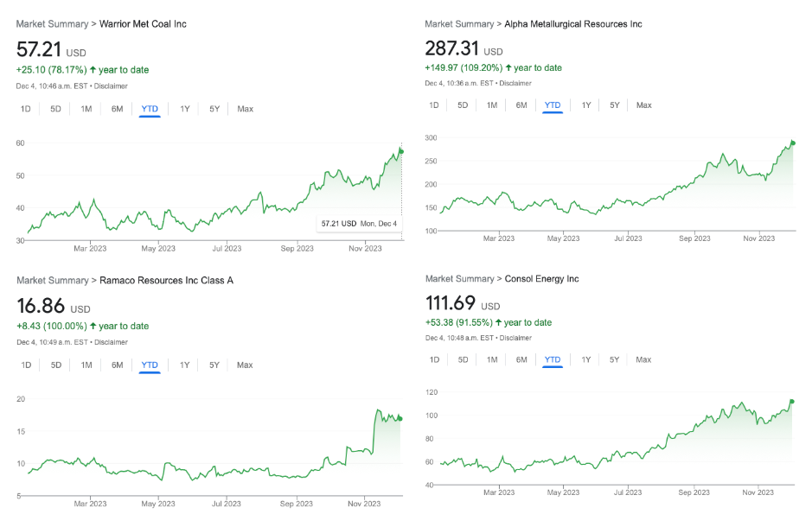Open the 6M range for Warrior Met Coal
The height and width of the screenshot is (527, 812).
coord(117,109)
